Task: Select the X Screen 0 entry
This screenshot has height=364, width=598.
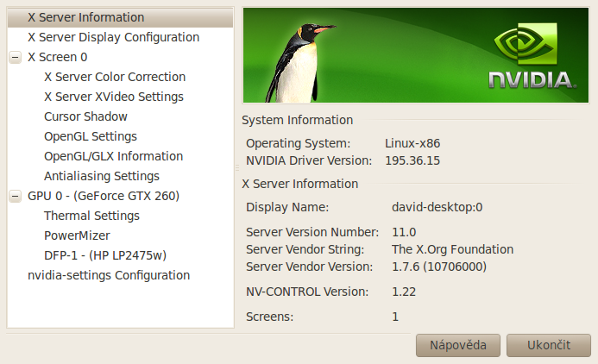Action: (x=58, y=57)
